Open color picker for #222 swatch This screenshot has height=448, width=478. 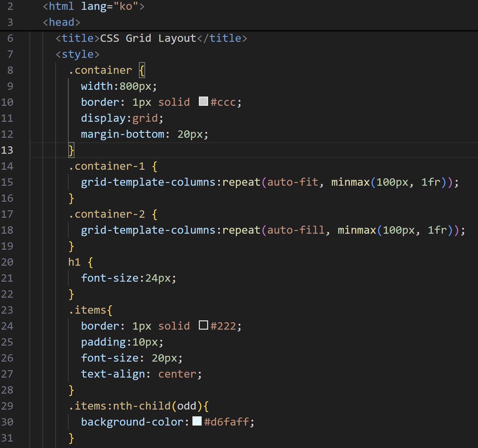203,325
